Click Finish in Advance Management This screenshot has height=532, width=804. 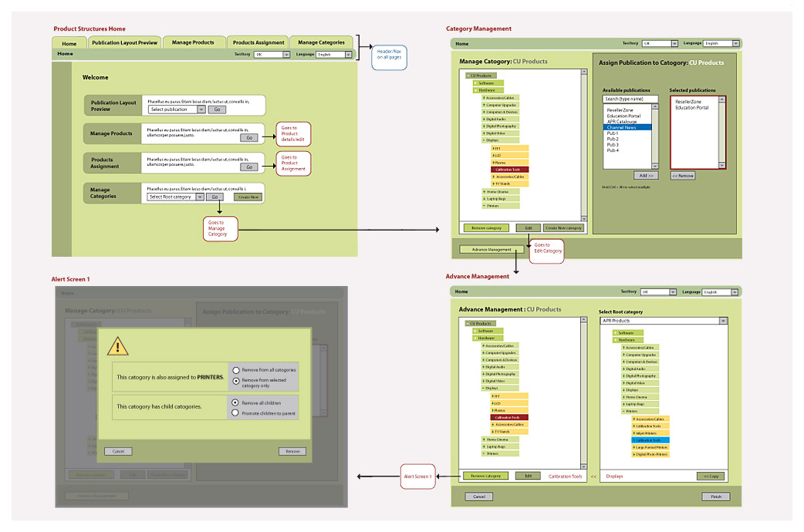coord(716,497)
